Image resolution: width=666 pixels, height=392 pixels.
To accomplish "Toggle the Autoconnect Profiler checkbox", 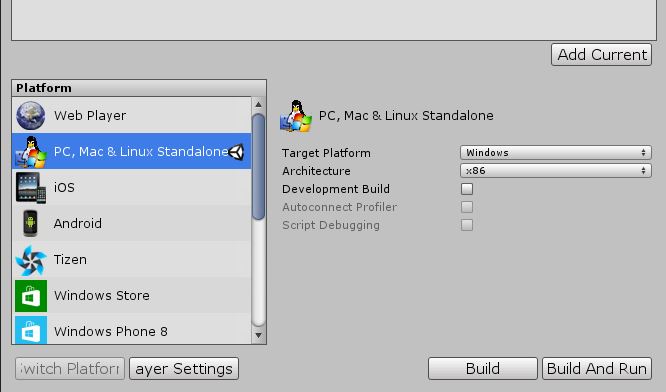I will point(467,207).
